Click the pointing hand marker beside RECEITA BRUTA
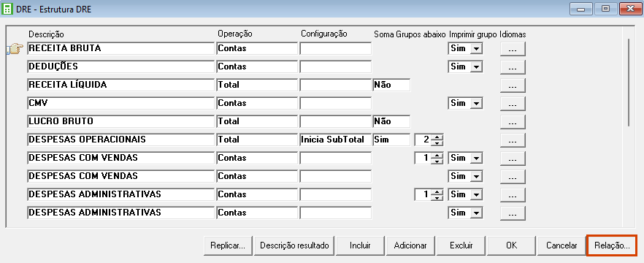644x263 pixels. [x=15, y=49]
